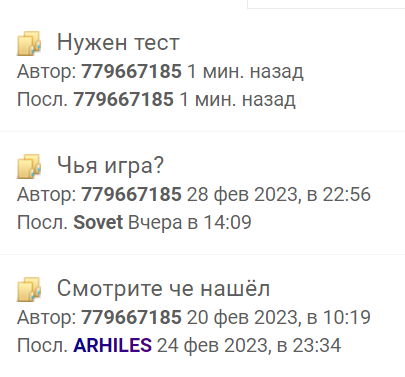
Task: Open author 779667185 profile under 'Смотрите че нашёл'
Action: point(131,317)
